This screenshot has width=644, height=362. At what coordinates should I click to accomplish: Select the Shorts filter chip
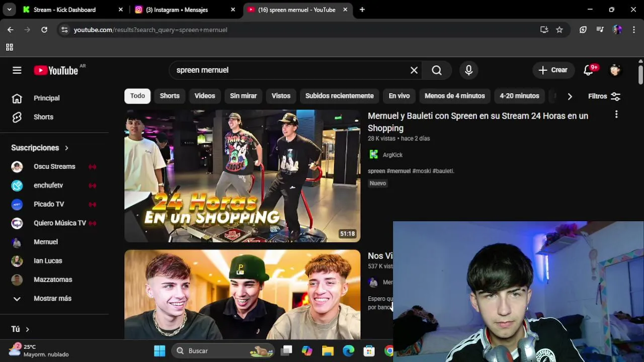[170, 96]
